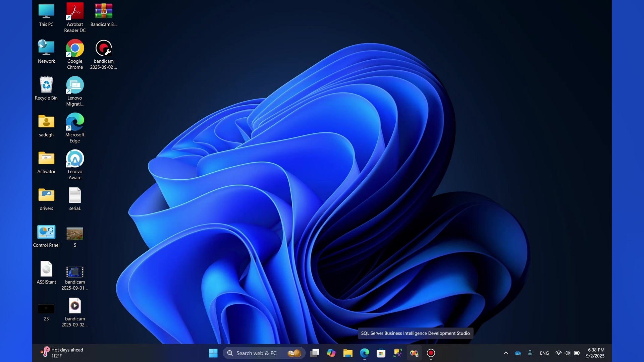Launch Copilot from the taskbar

(331, 353)
